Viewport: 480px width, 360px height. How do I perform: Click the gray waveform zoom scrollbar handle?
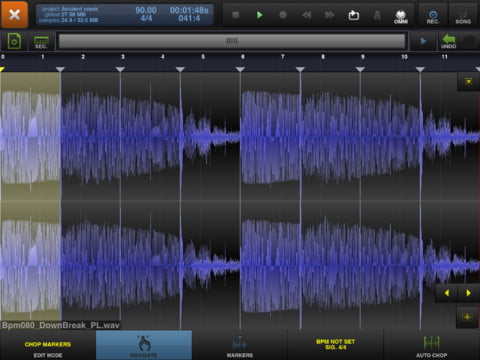coord(232,41)
